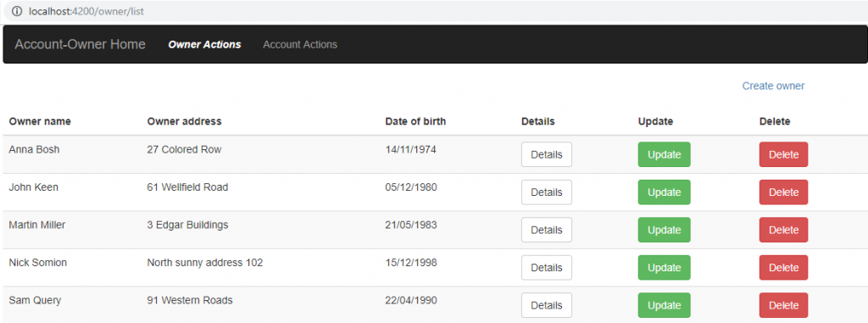Delete Martin Miller from the list

tap(783, 230)
